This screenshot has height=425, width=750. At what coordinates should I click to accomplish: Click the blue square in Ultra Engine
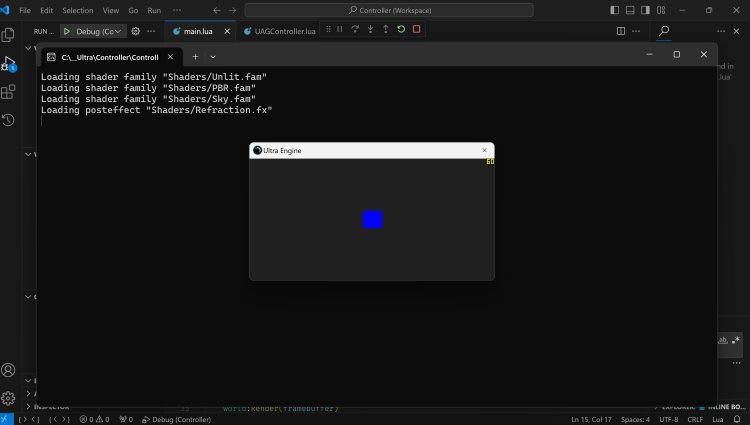(x=372, y=219)
